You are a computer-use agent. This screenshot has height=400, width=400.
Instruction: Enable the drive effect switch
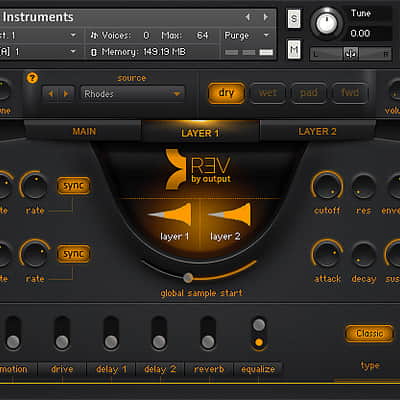pyautogui.click(x=62, y=333)
